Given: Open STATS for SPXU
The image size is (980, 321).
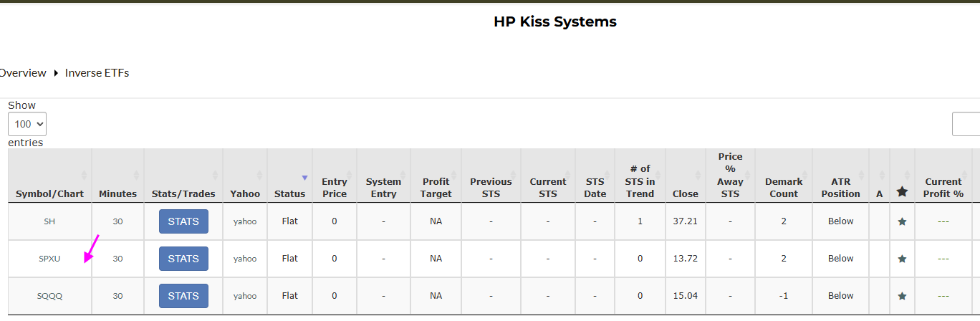Looking at the screenshot, I should (183, 259).
